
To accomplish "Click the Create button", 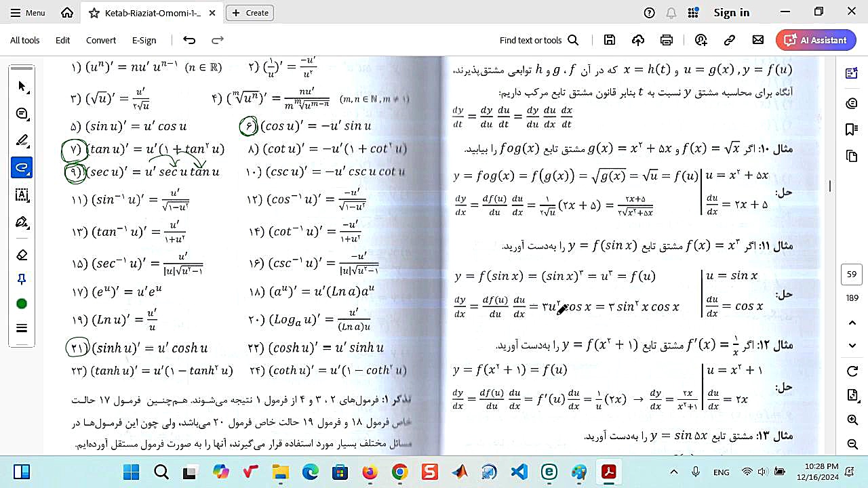I will 250,13.
